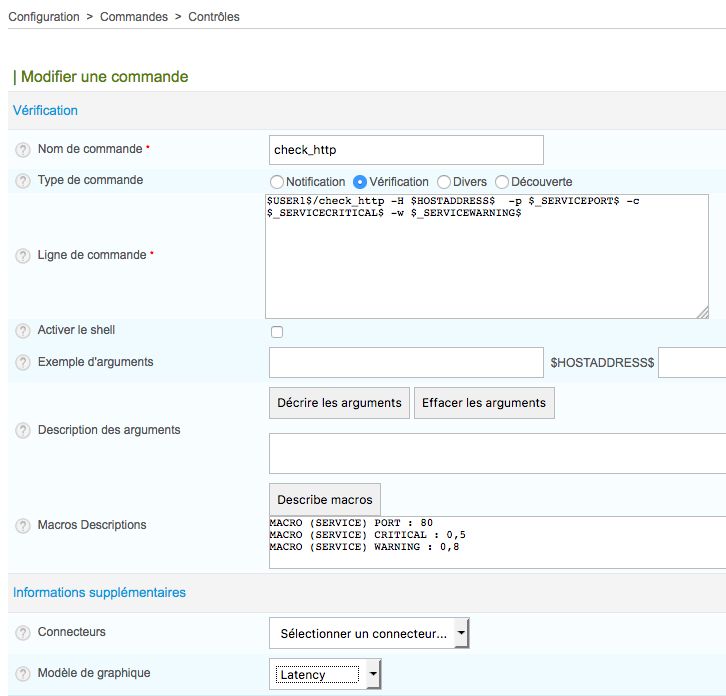The image size is (726, 696).
Task: Click help icon beside Type de commande
Action: coord(23,181)
